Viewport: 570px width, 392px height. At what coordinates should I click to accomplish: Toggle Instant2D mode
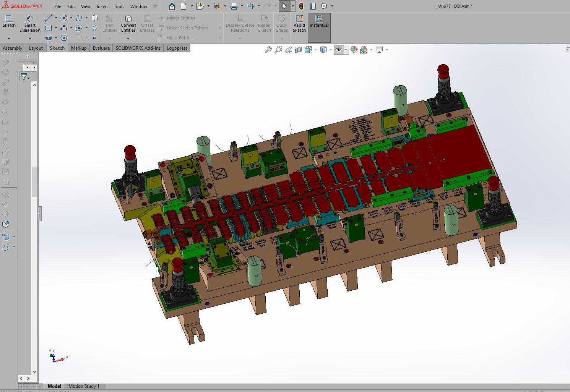tap(319, 28)
